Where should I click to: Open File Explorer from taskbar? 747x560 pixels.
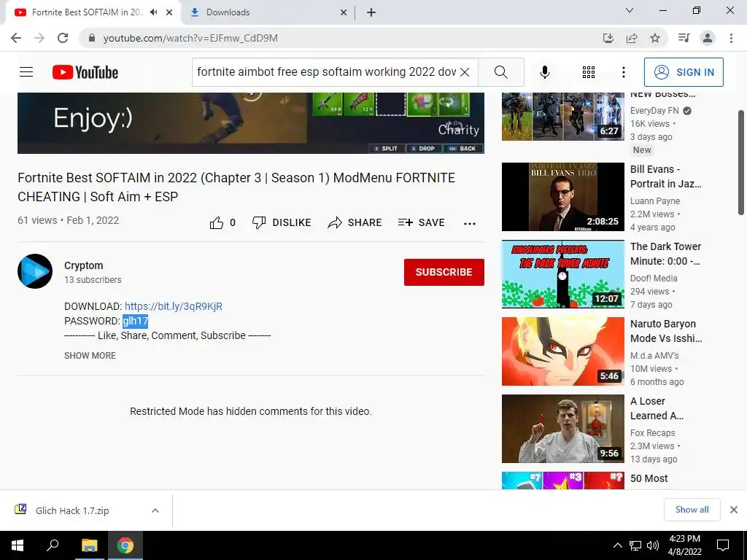(89, 545)
